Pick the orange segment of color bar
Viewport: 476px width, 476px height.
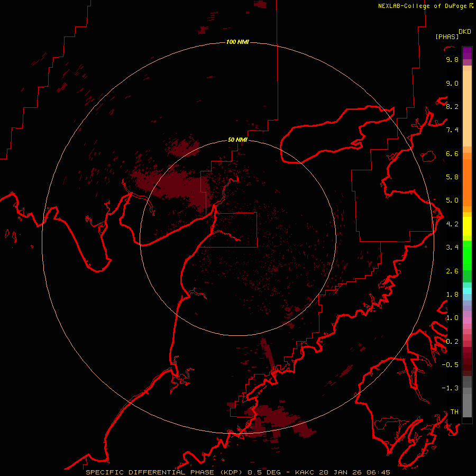coord(467,182)
